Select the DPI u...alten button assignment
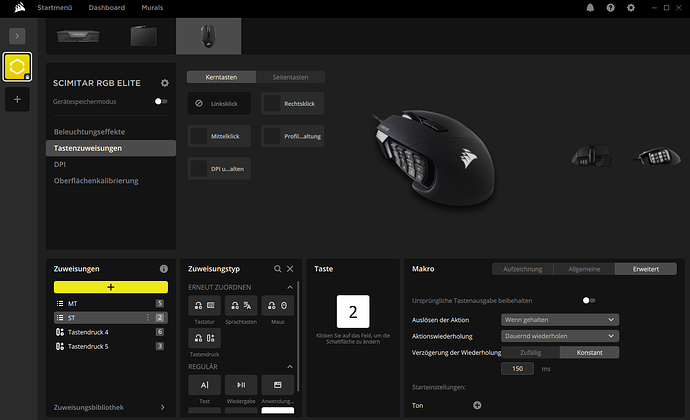690x420 pixels. pyautogui.click(x=219, y=169)
